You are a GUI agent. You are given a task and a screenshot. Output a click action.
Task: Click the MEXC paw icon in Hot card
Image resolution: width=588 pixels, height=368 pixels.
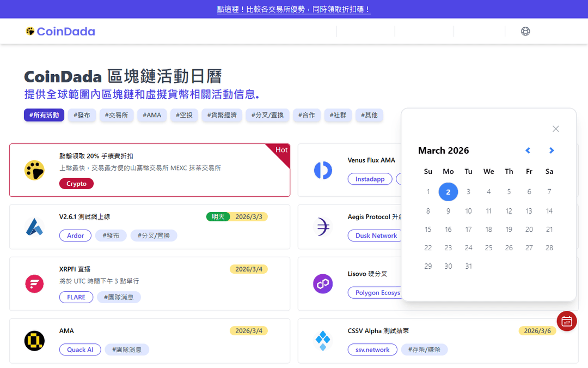click(x=34, y=170)
